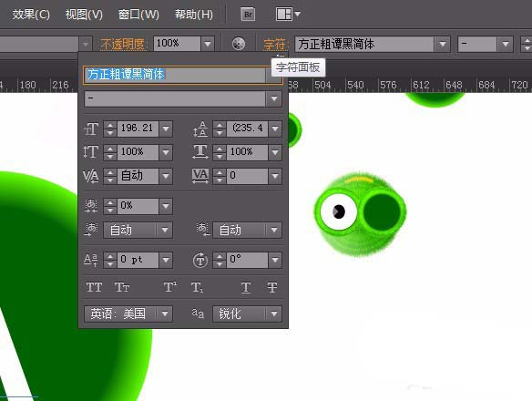The height and width of the screenshot is (401, 532).
Task: Click the white eye of green creature
Action: [338, 211]
